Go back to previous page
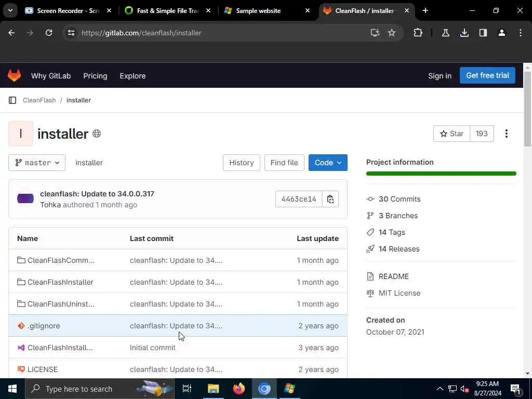Screen dimensions: 532x399 tap(11, 33)
